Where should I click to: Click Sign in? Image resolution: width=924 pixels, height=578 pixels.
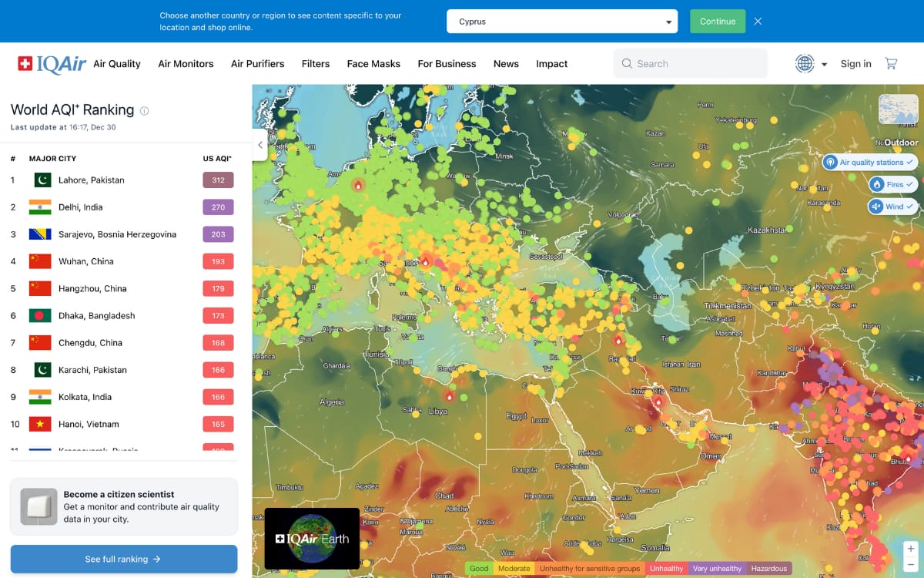856,64
